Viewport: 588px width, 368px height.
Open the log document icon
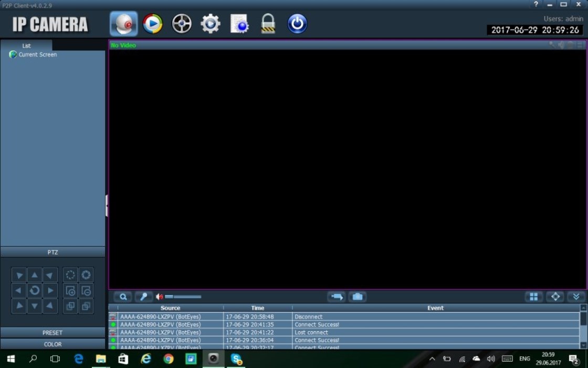(239, 24)
